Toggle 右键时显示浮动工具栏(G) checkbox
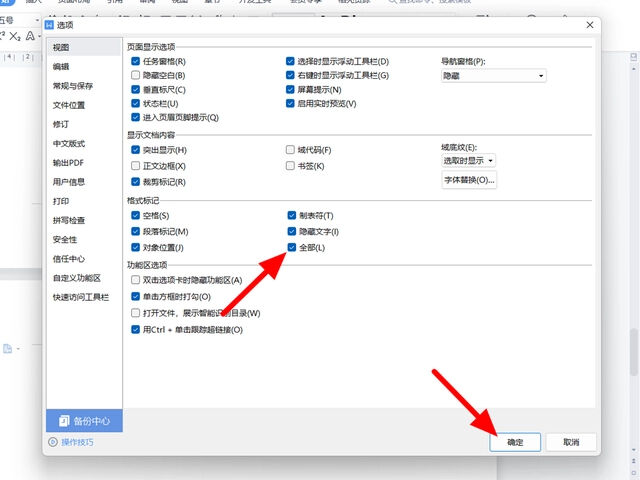This screenshot has height=480, width=640. pyautogui.click(x=290, y=75)
